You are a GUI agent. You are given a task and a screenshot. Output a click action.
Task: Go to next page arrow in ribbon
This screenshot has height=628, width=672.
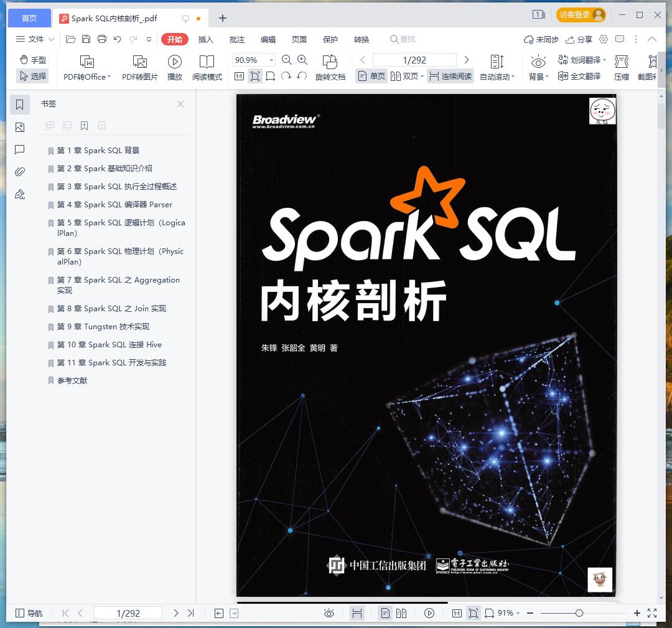pyautogui.click(x=467, y=60)
